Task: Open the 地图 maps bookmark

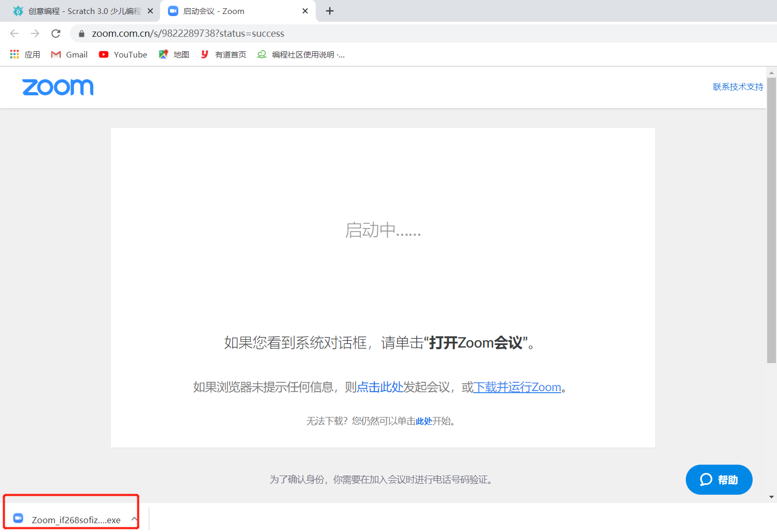Action: [x=174, y=54]
